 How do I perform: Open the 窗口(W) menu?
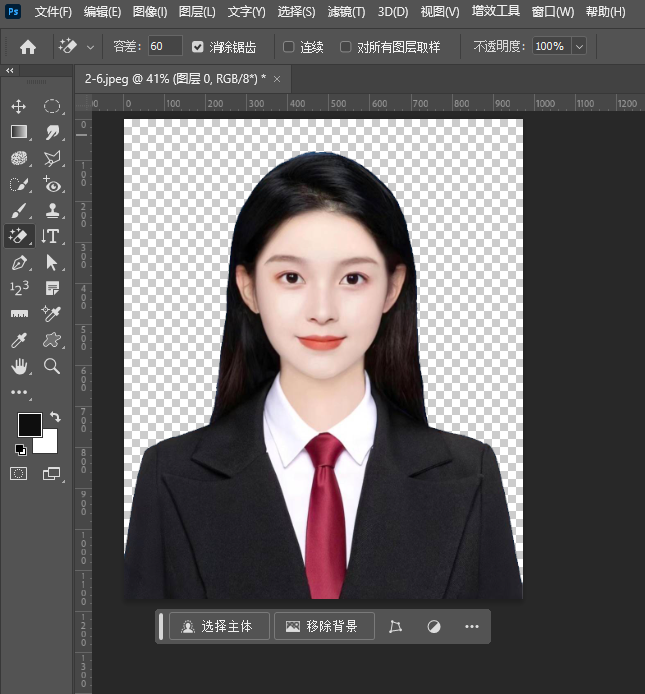(x=553, y=12)
